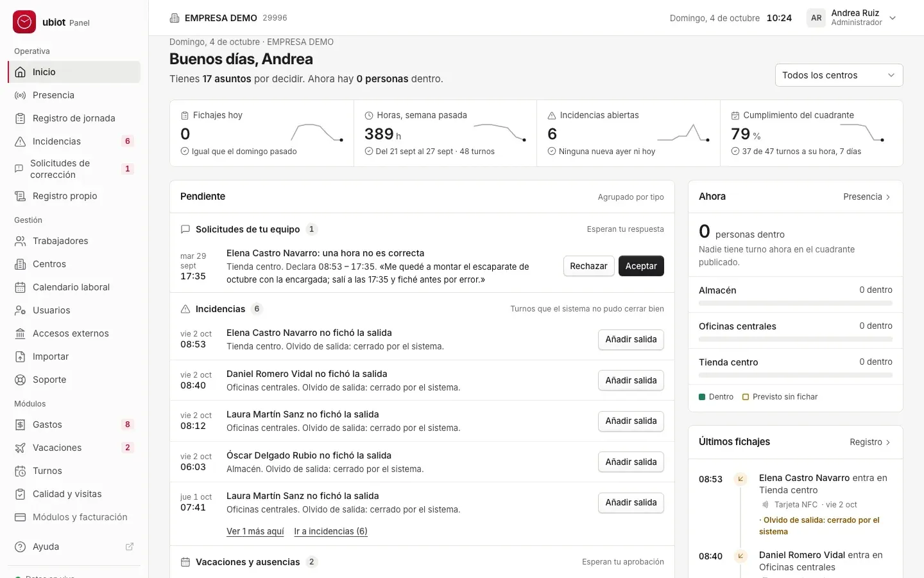
Task: Add exit for Laura Martín Sanz 08:12 incident
Action: pos(631,421)
